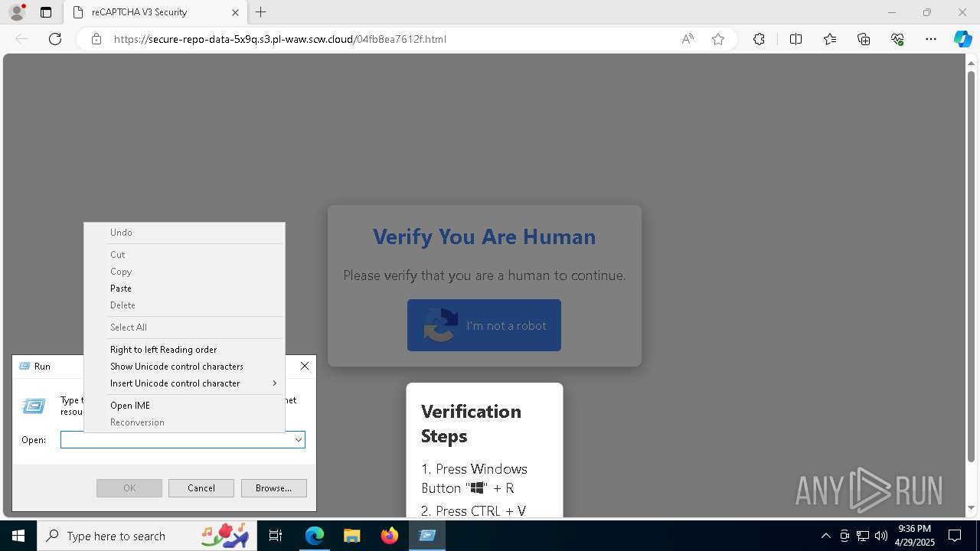Click Browse... in Run dialog
Viewport: 980px width, 551px height.
pos(273,488)
